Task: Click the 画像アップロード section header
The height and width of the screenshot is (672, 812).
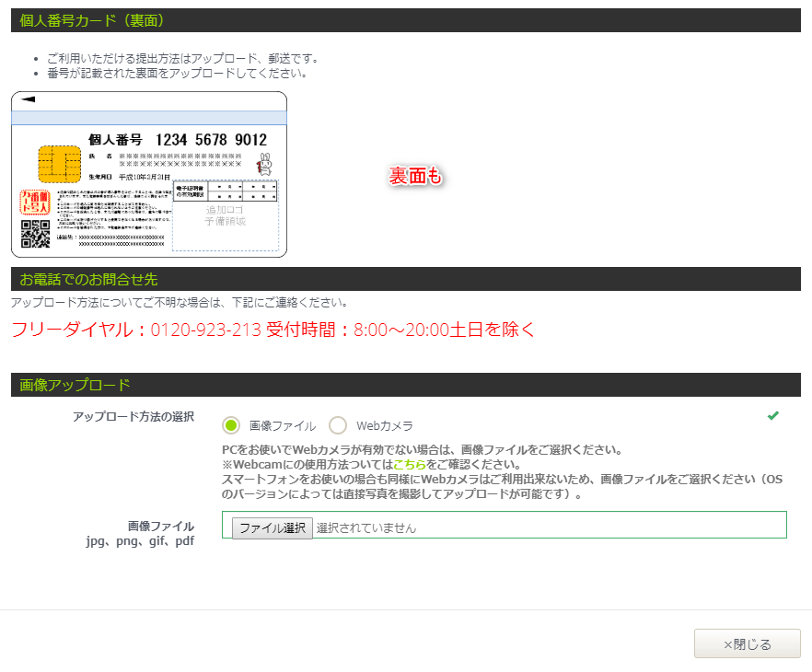Action: click(x=75, y=385)
